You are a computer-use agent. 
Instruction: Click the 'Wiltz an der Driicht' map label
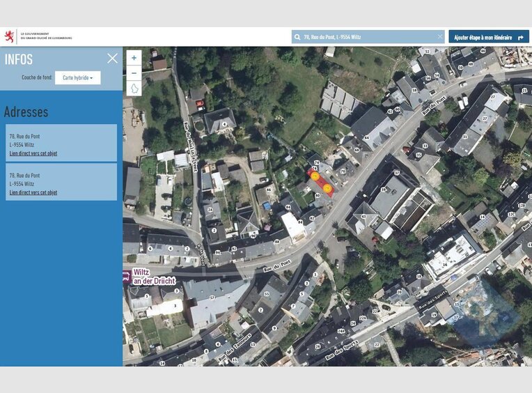(x=153, y=276)
